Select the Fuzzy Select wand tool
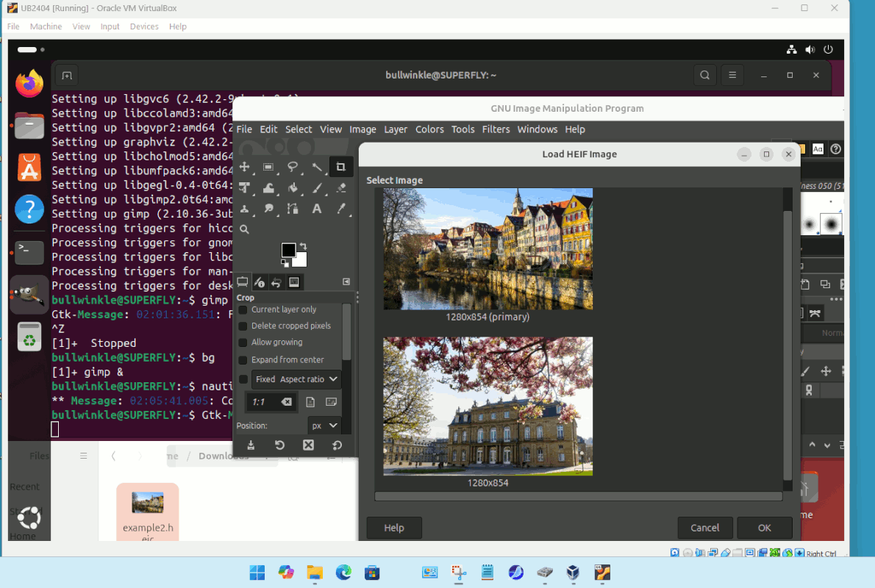The image size is (875, 588). point(317,167)
